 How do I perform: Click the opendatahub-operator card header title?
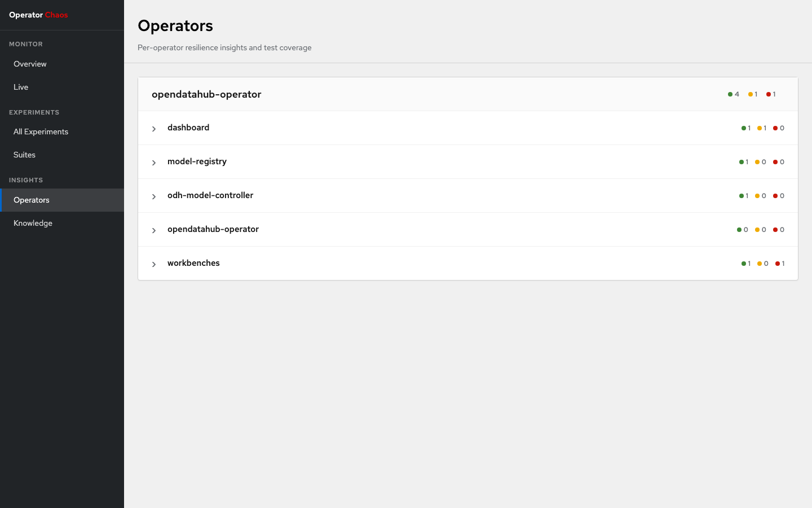point(206,94)
